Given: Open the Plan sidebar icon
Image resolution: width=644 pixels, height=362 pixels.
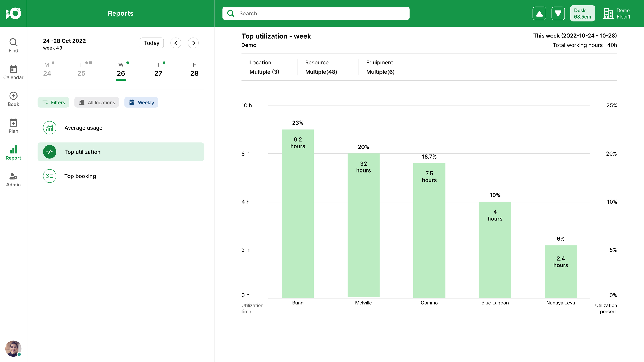Looking at the screenshot, I should tap(13, 126).
